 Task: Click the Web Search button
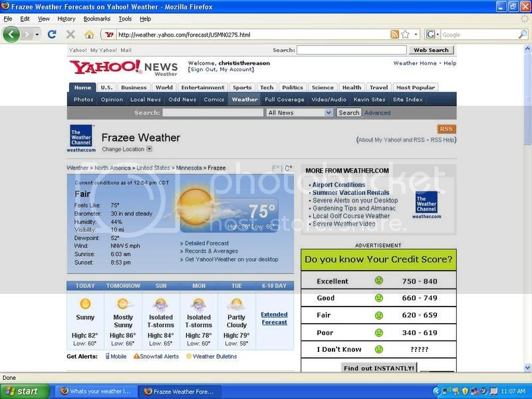(x=431, y=50)
